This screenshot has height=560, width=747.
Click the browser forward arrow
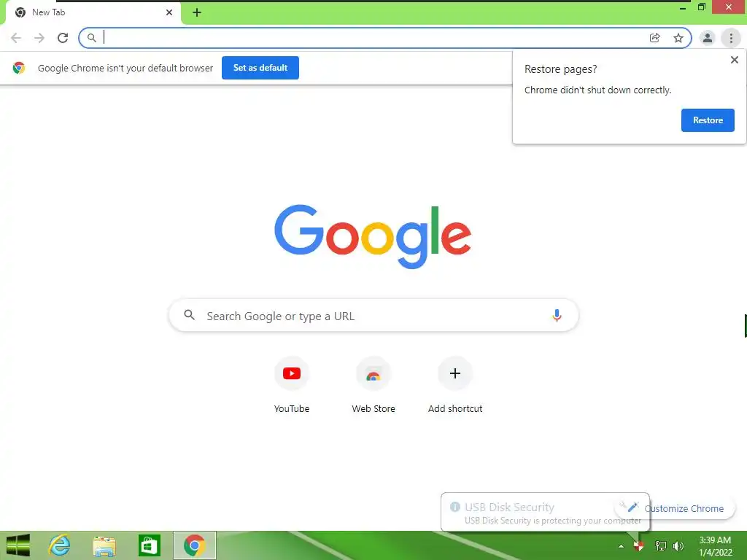pos(39,38)
